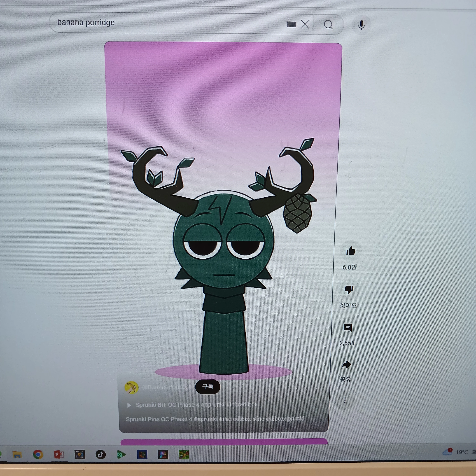
Task: Open PowerPoint from the taskbar
Action: pos(59,454)
